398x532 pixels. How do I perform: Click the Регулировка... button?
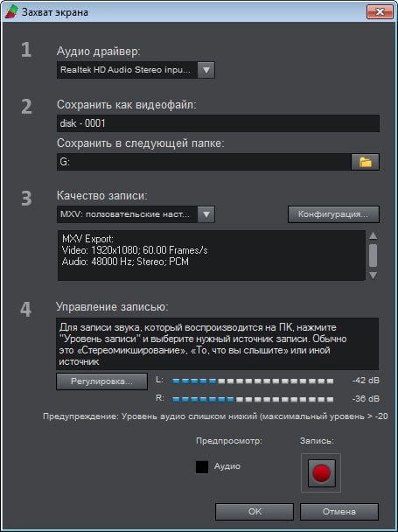[x=101, y=381]
